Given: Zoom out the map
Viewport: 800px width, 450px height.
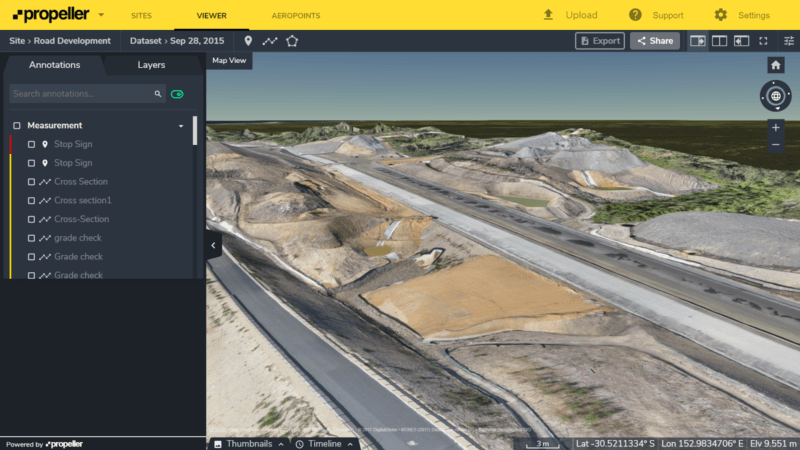Looking at the screenshot, I should coord(776,145).
